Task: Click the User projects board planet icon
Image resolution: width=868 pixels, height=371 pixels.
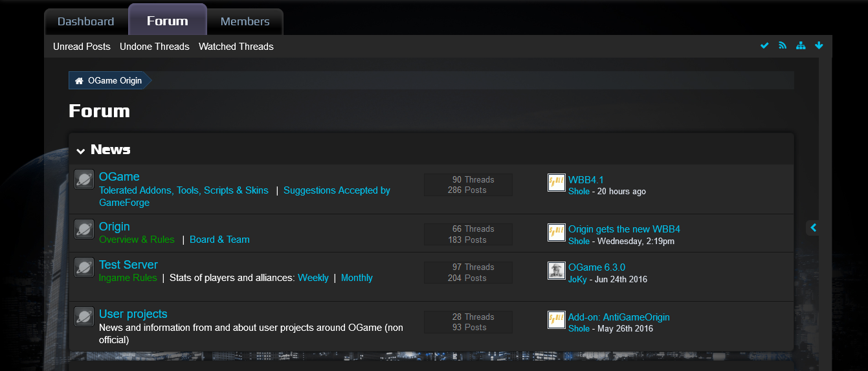Action: (x=84, y=317)
